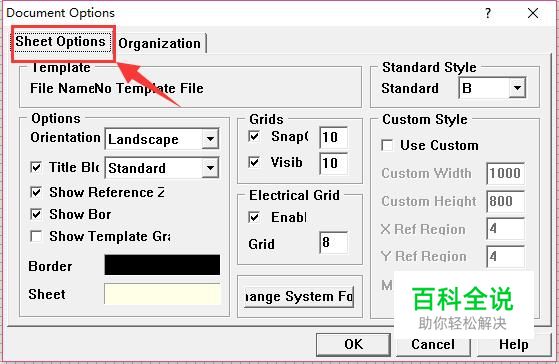559x364 pixels.
Task: Click the X Ref Region field
Action: pyautogui.click(x=506, y=229)
